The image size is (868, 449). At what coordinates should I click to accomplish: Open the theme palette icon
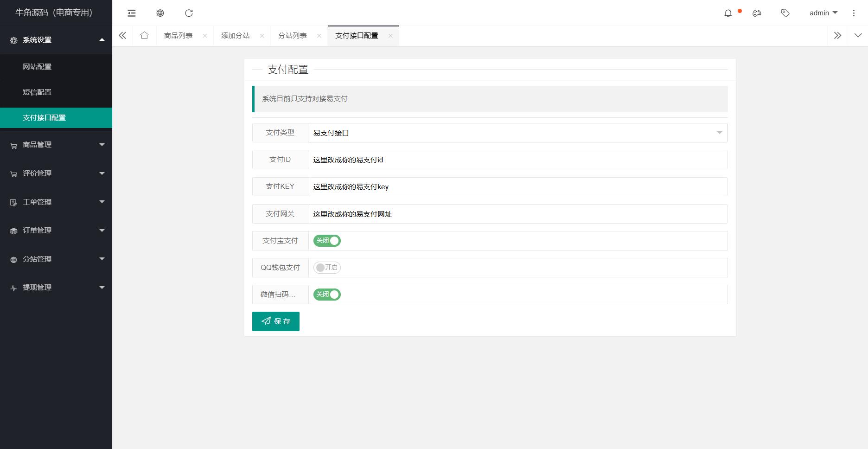(757, 13)
